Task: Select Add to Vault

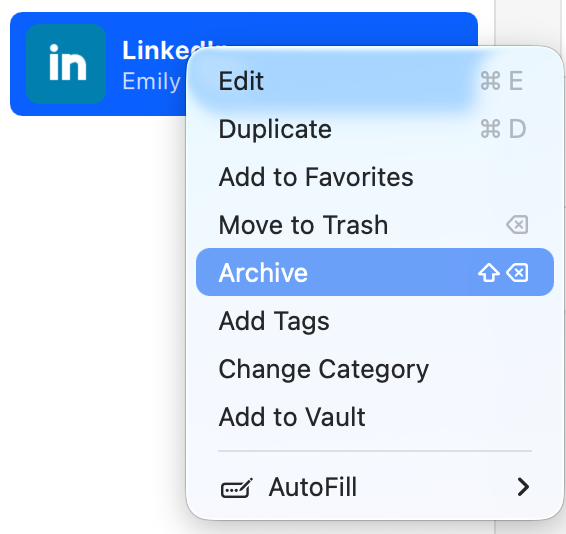Action: click(375, 417)
